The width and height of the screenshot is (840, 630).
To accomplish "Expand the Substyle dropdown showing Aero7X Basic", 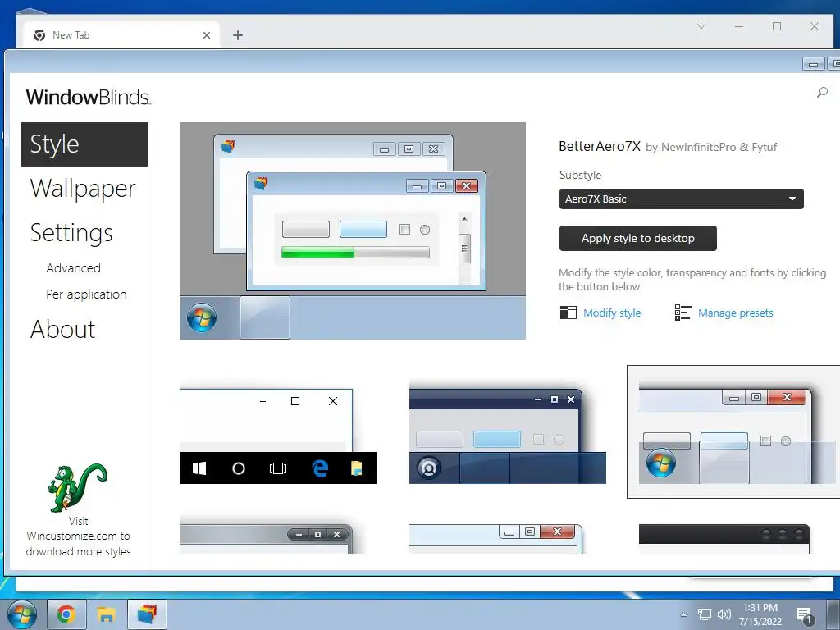I will tap(681, 199).
